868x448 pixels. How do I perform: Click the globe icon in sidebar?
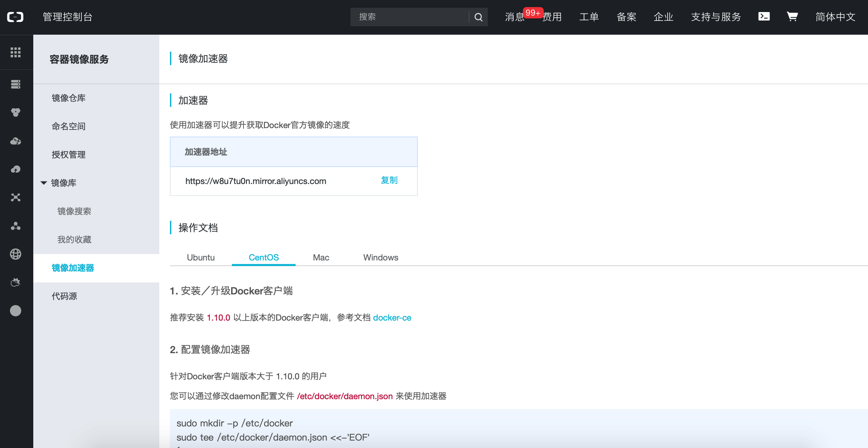(x=16, y=254)
